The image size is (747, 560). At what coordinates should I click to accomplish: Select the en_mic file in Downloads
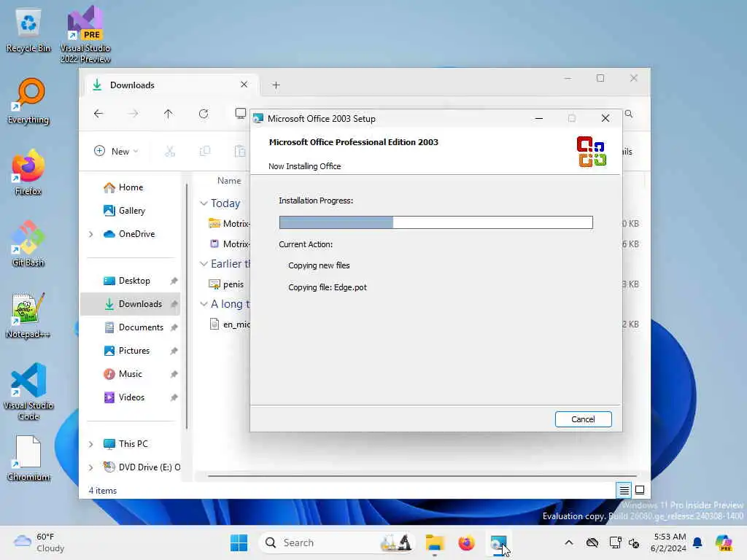pyautogui.click(x=229, y=324)
